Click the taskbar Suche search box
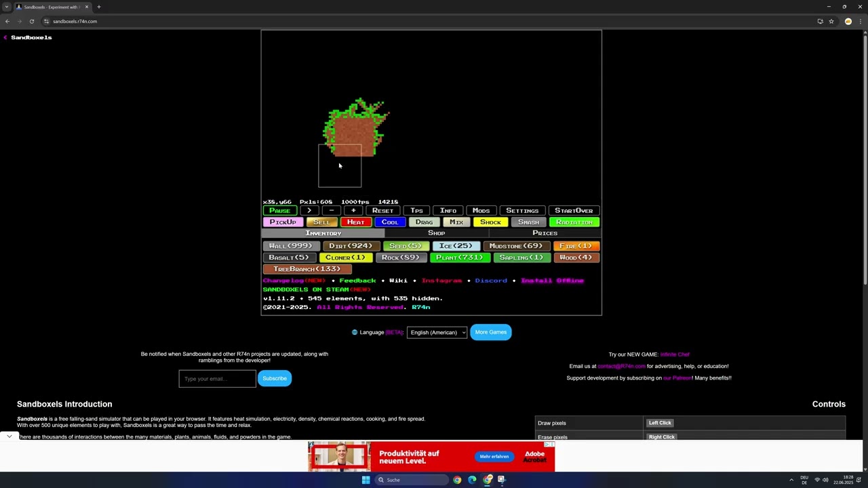This screenshot has width=868, height=488. [x=412, y=480]
